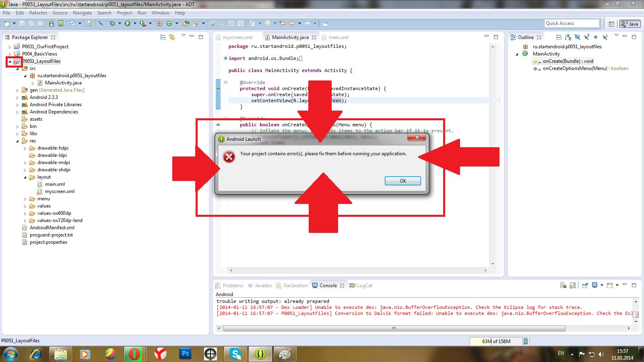Open Opera browser from the taskbar
Screen dimensions: 644x362
(134, 354)
